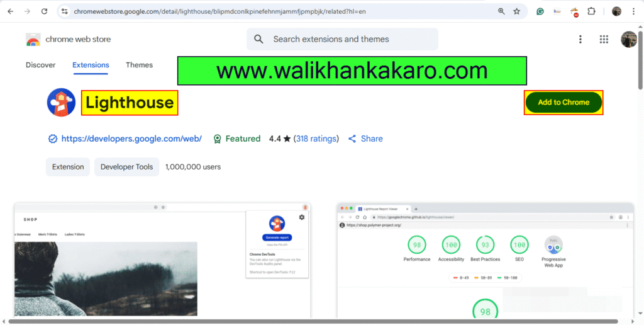644x325 pixels.
Task: Click the vertical page scrollbar
Action: (640, 60)
